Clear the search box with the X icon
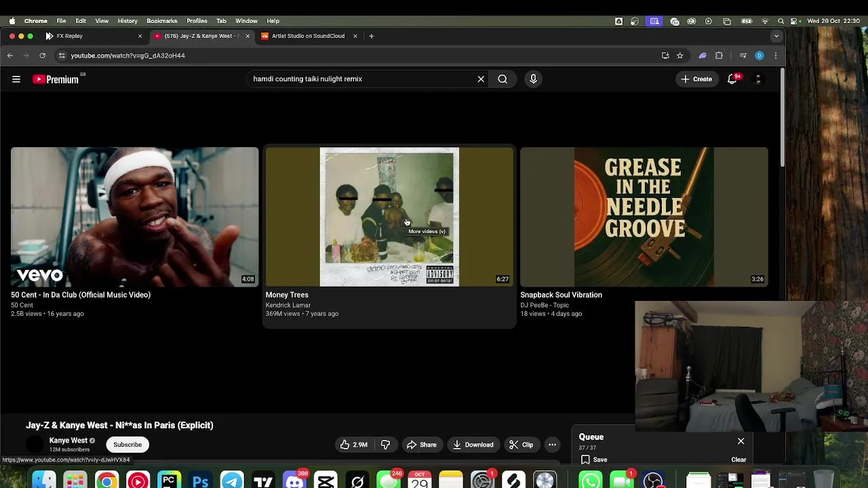 coord(481,79)
